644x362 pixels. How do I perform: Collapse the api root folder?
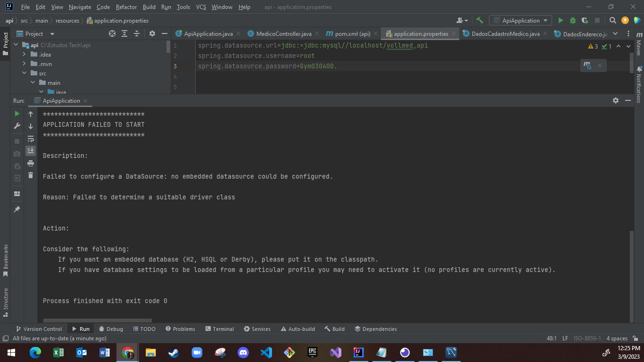click(17, 45)
